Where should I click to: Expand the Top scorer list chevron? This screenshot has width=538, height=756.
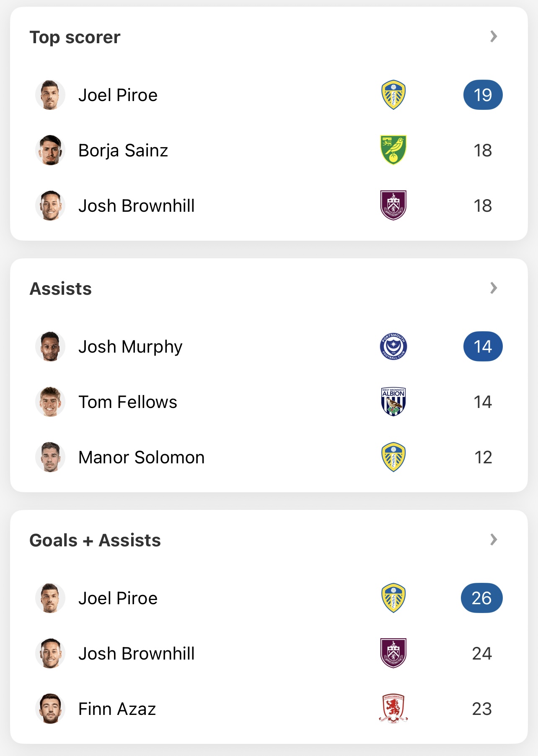point(494,37)
